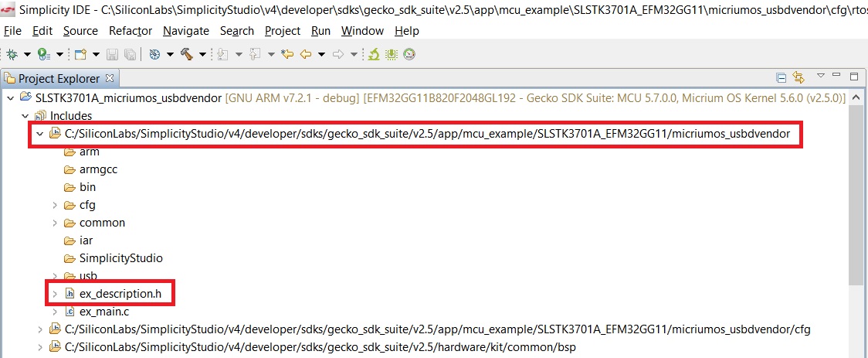Click the gauge energy profiler icon

409,54
